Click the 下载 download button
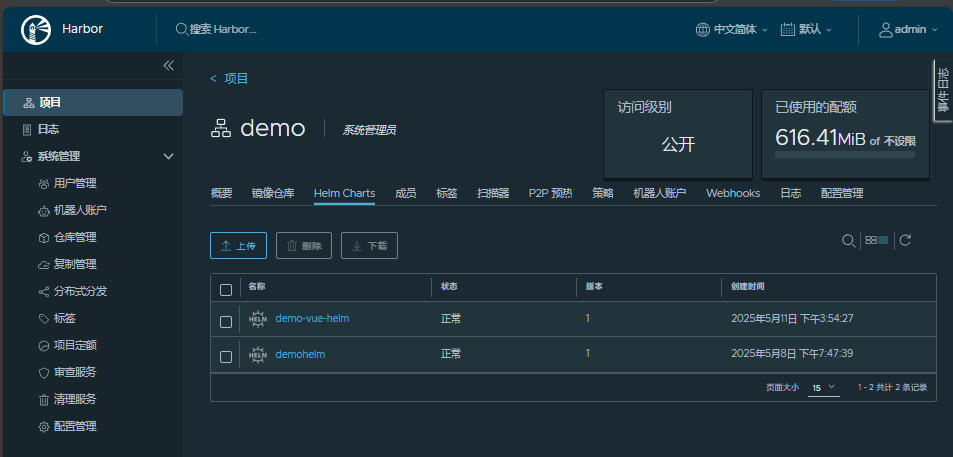This screenshot has height=457, width=953. [x=370, y=246]
